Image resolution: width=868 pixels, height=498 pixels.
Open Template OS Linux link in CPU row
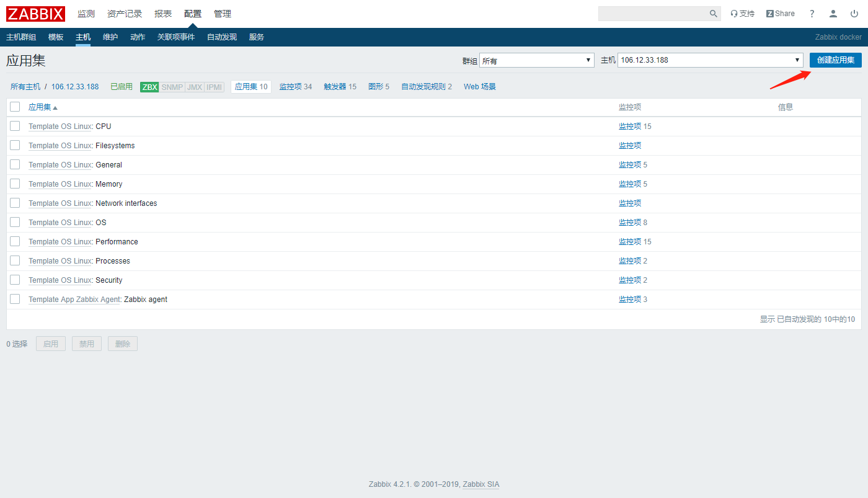click(60, 126)
